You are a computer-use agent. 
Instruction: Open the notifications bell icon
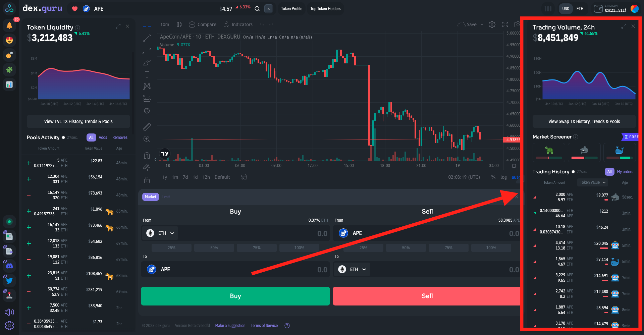pos(9,25)
